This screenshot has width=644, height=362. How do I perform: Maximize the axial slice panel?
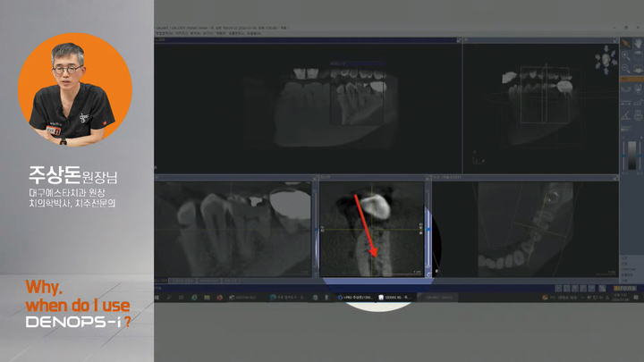pos(615,178)
